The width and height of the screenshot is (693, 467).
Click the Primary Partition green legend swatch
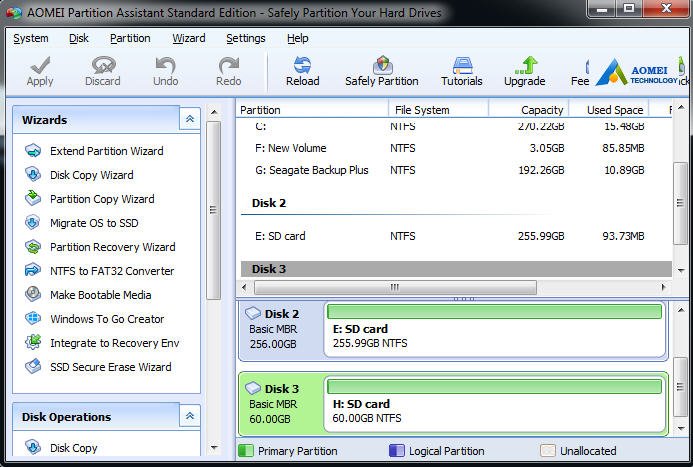pyautogui.click(x=246, y=451)
